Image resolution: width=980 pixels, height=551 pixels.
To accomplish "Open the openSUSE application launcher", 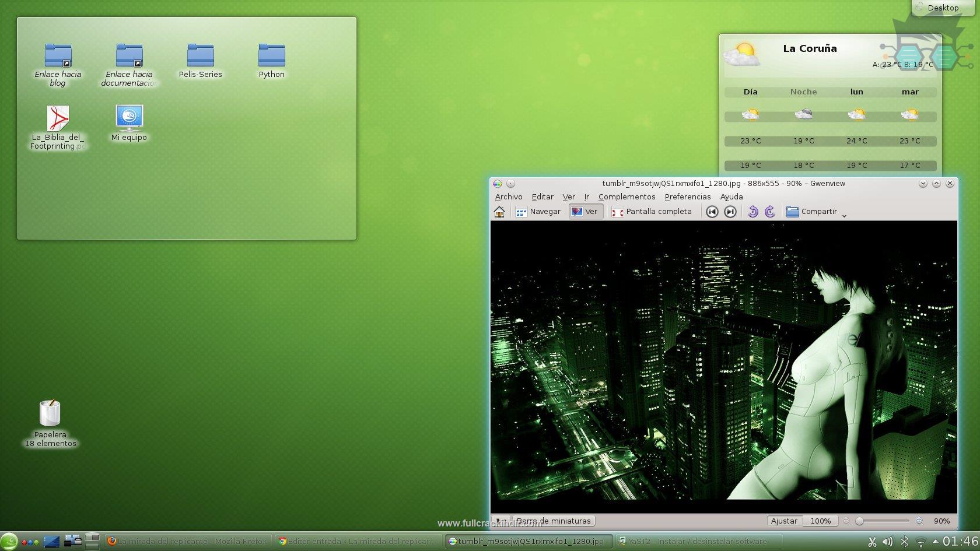I will tap(9, 541).
